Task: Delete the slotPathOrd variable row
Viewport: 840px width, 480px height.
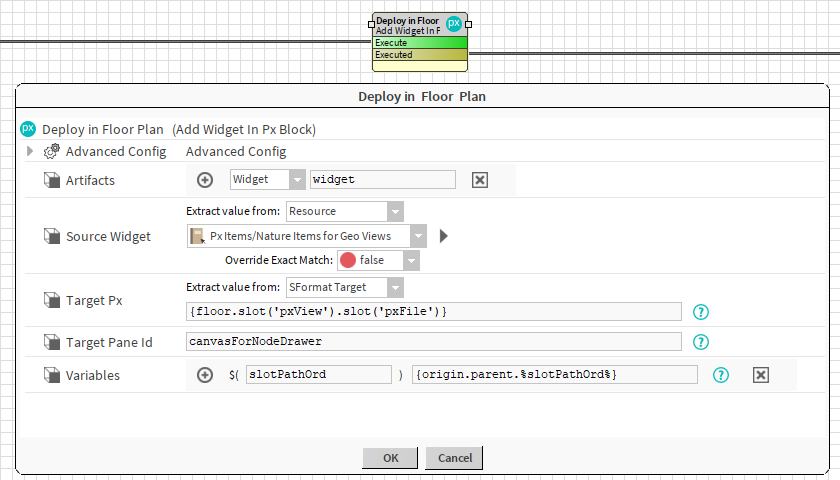Action: click(760, 375)
